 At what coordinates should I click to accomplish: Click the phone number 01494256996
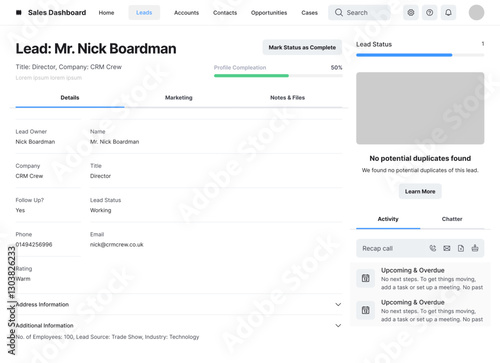point(34,245)
